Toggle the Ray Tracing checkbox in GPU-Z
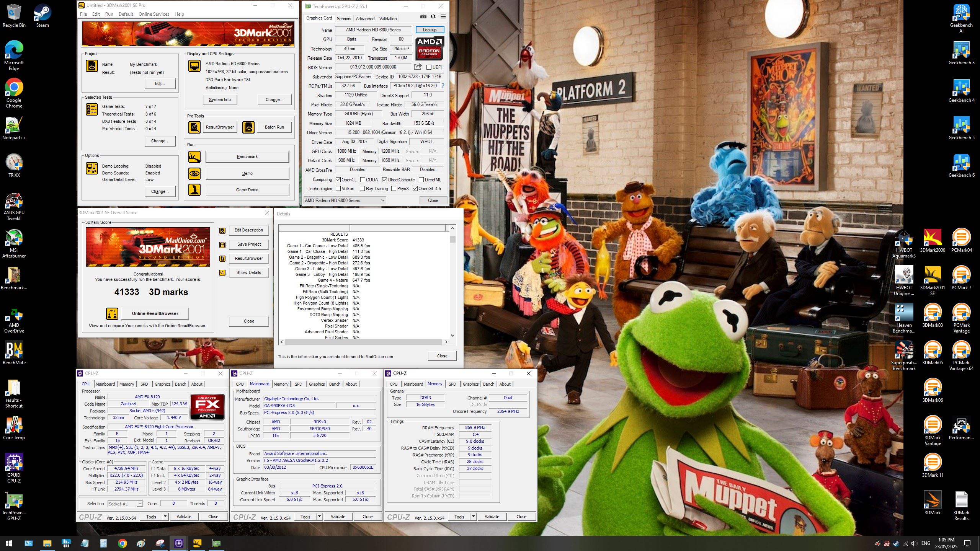This screenshot has width=980, height=551. 363,189
